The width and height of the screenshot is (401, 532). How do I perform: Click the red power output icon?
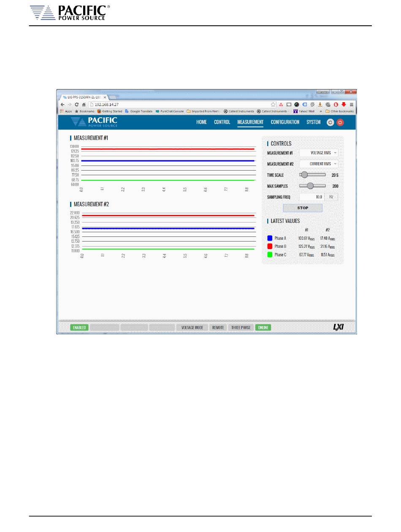pos(340,122)
